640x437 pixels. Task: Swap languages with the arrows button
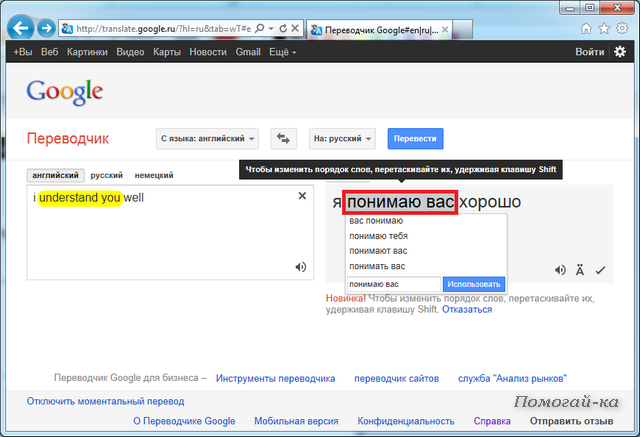pos(284,139)
